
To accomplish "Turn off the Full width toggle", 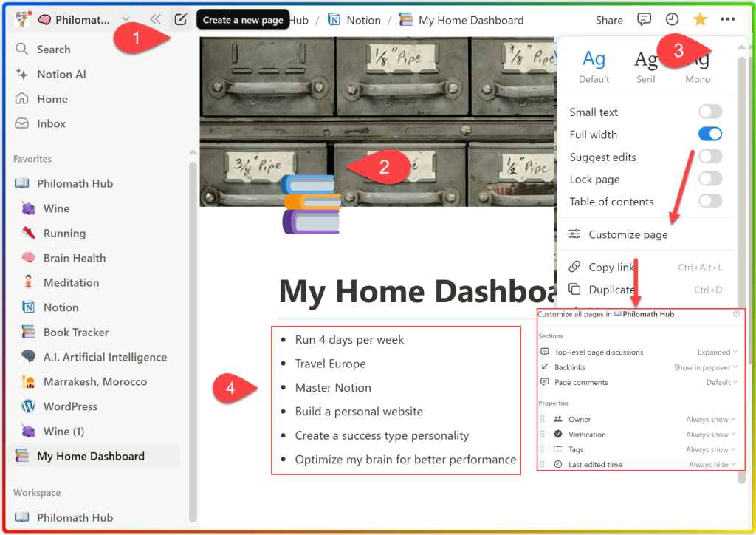I will tap(710, 134).
